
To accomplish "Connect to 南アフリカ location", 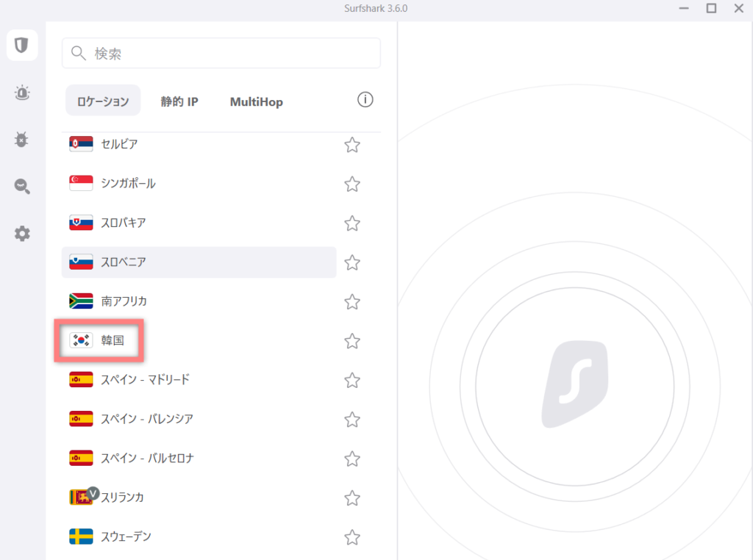I will (199, 301).
